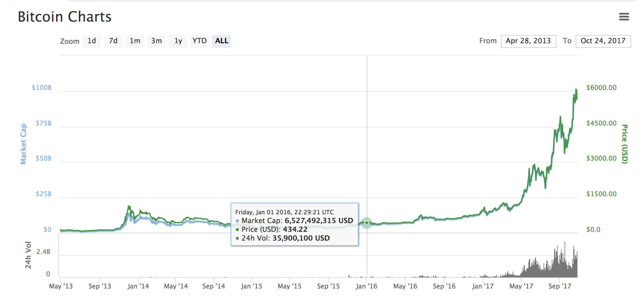This screenshot has height=299, width=644.
Task: Click the $1500.00 price axis label
Action: point(602,194)
